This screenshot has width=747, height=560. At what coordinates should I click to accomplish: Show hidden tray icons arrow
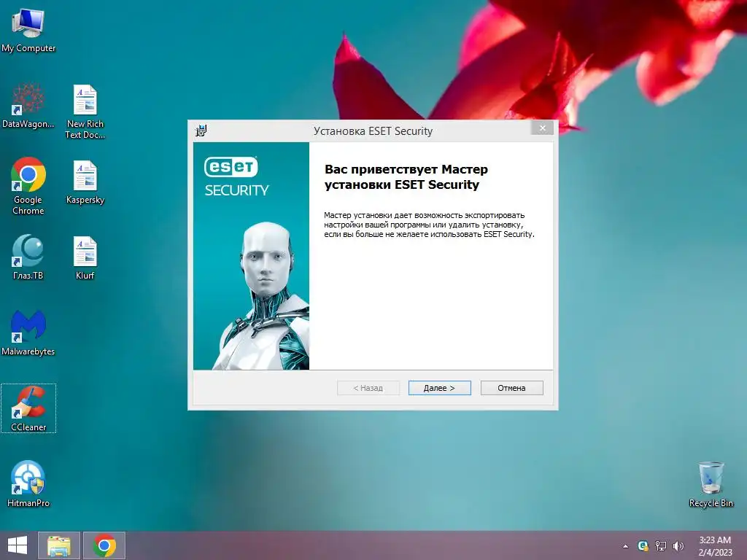click(x=625, y=546)
